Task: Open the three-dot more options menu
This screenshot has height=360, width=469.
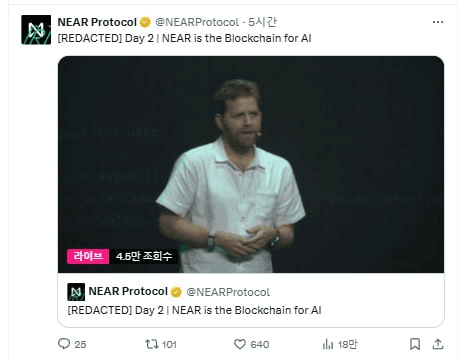Action: pyautogui.click(x=438, y=22)
